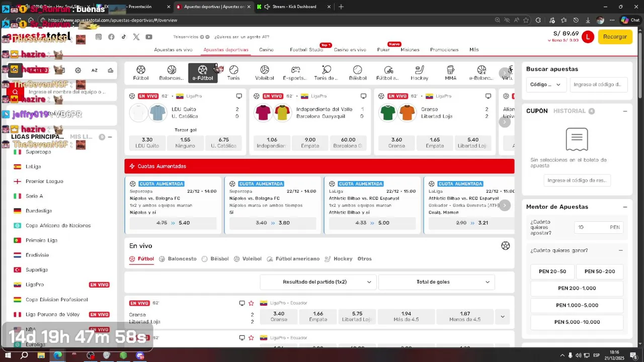Open the Código search type dropdown
Image resolution: width=644 pixels, height=362 pixels.
546,84
